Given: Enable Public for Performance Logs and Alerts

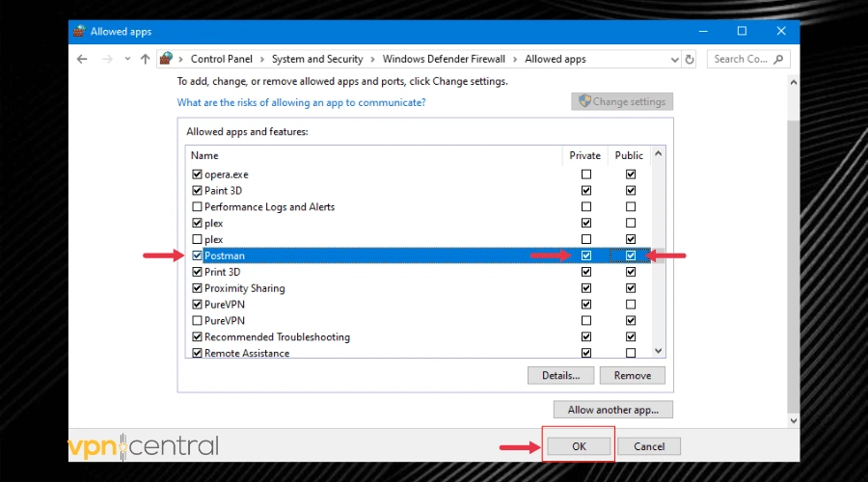Looking at the screenshot, I should click(x=631, y=207).
